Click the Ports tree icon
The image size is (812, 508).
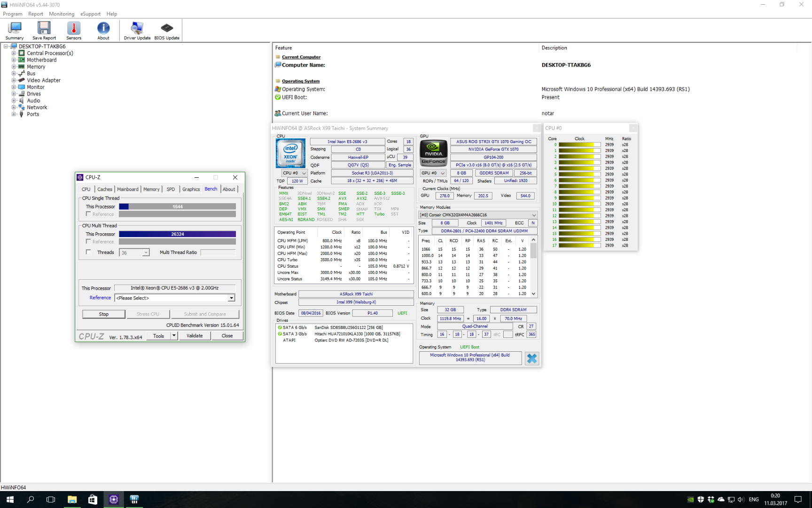(x=21, y=114)
